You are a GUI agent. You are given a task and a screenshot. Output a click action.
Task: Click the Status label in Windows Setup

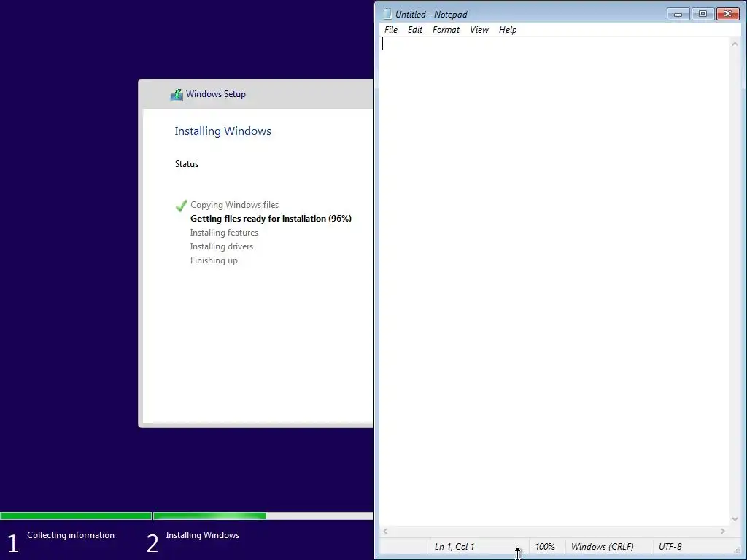click(x=186, y=164)
